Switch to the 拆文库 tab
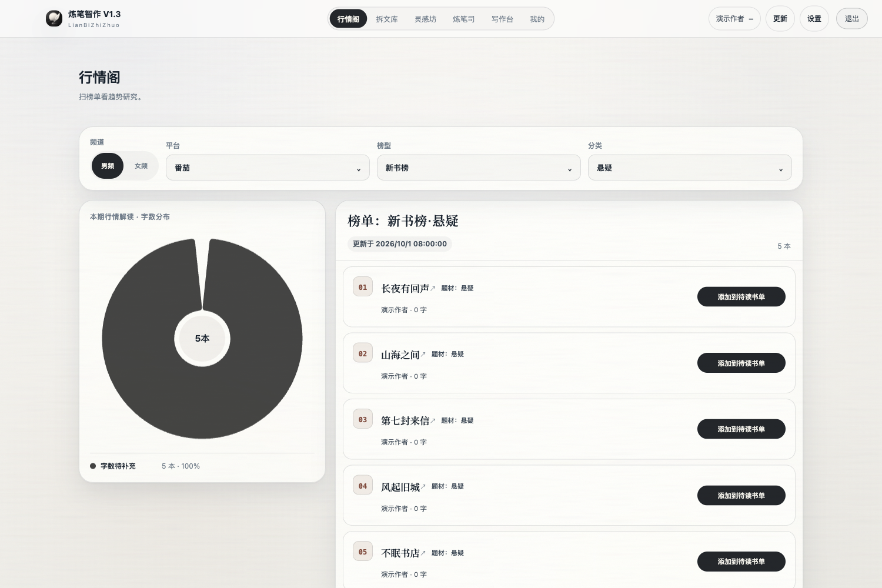This screenshot has width=882, height=588. [387, 19]
